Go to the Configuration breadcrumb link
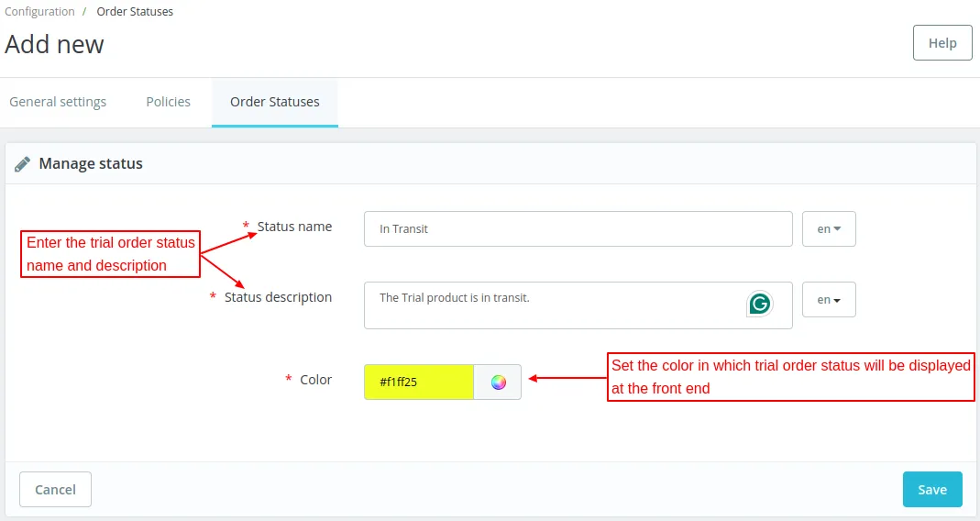This screenshot has height=521, width=980. click(x=39, y=12)
